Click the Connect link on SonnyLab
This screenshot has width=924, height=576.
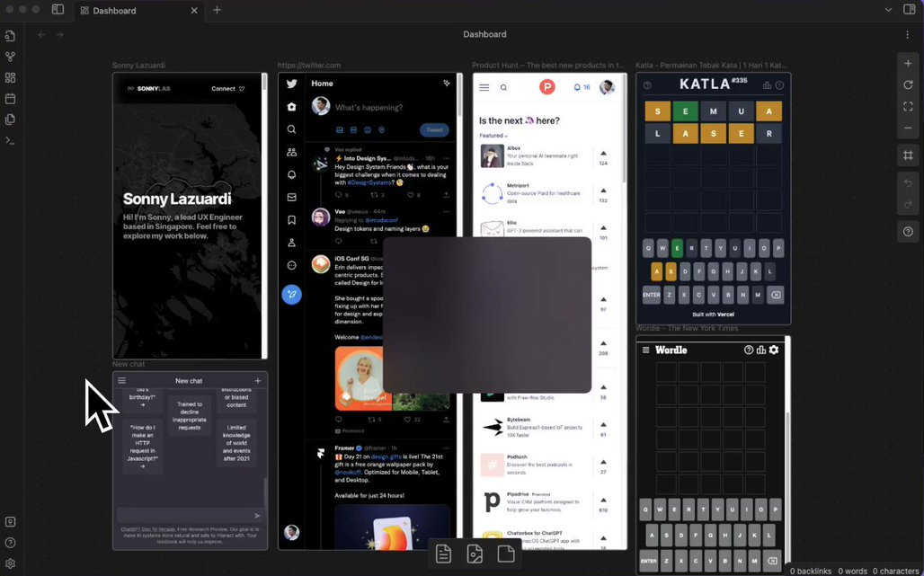tap(227, 89)
